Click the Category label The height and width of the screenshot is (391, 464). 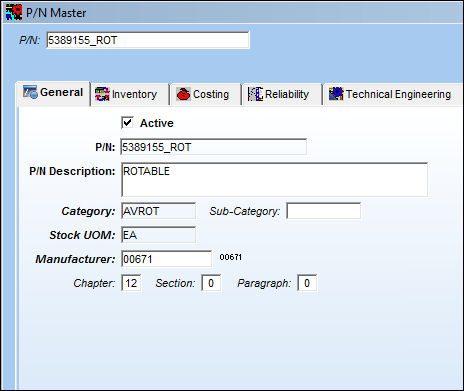click(x=88, y=211)
